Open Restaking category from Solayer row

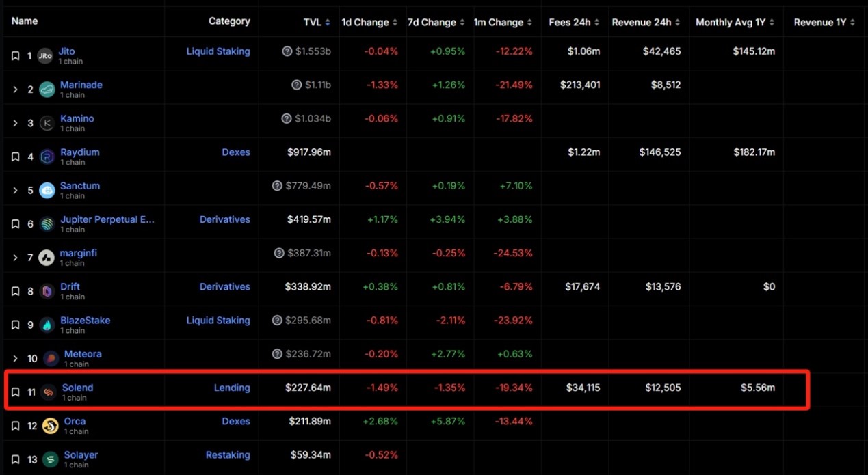228,454
